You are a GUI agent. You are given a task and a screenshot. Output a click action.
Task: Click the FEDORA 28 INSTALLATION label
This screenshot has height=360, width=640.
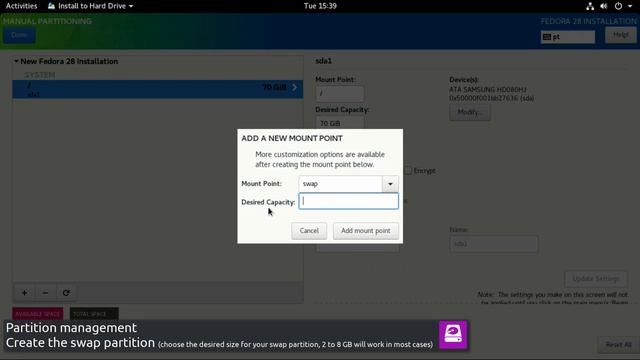pos(588,21)
